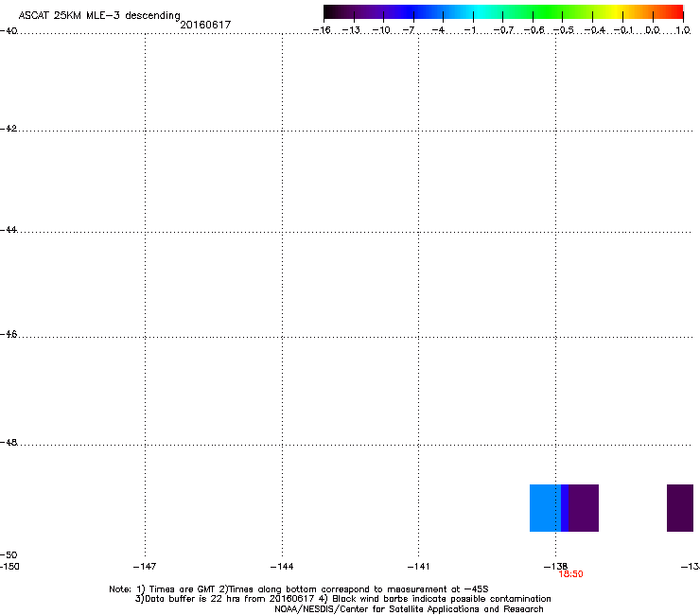This screenshot has height=615, width=700.
Task: Click the -40 latitude axis label
Action: 9,30
